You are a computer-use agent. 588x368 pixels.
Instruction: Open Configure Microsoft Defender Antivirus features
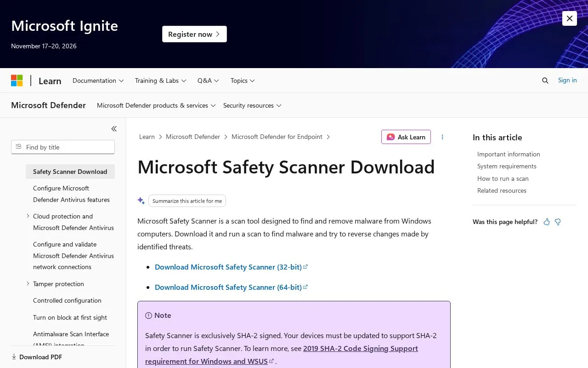tap(72, 194)
